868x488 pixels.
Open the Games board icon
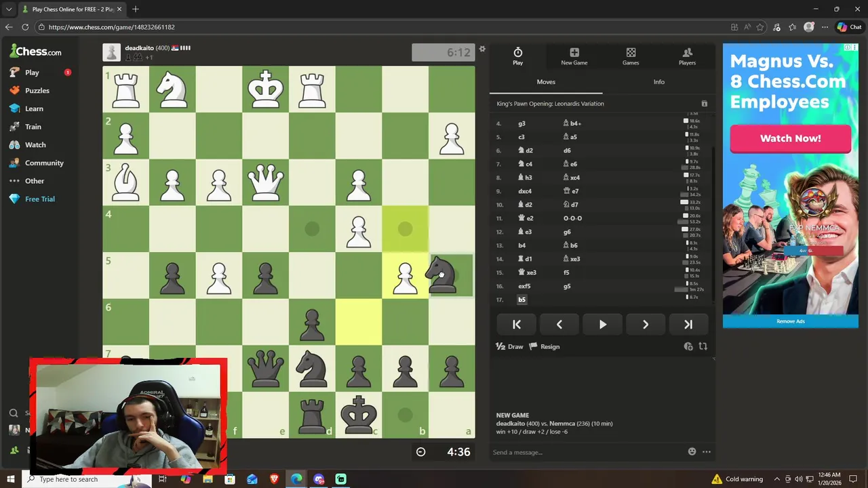(631, 52)
